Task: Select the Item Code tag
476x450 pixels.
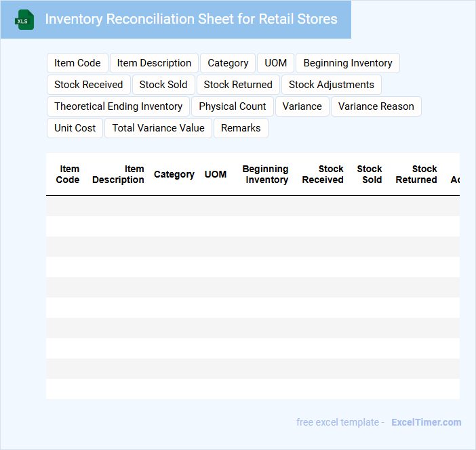Action: click(77, 63)
